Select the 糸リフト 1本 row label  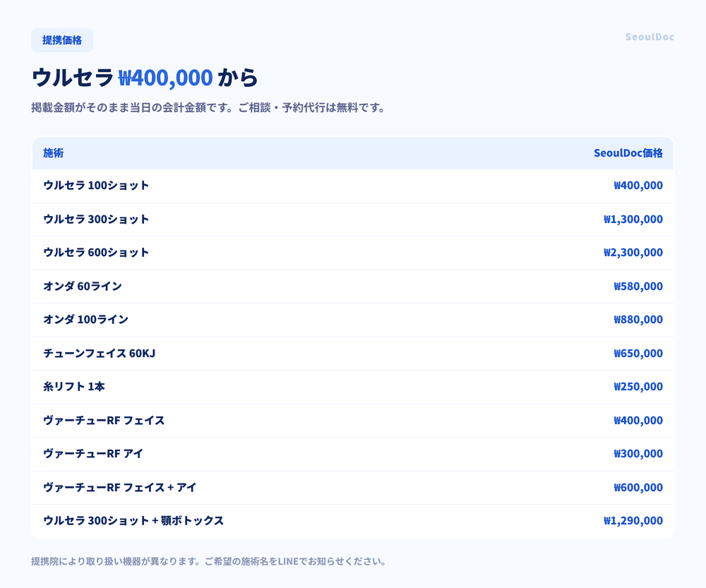[74, 387]
